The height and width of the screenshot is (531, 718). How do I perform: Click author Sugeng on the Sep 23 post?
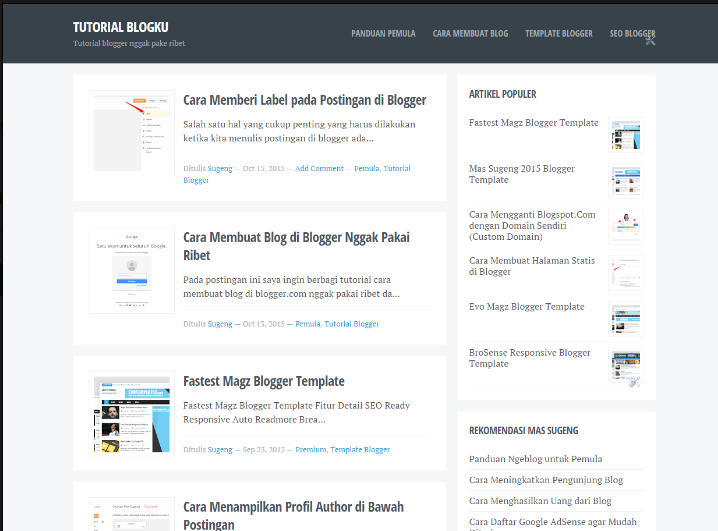[x=220, y=449]
